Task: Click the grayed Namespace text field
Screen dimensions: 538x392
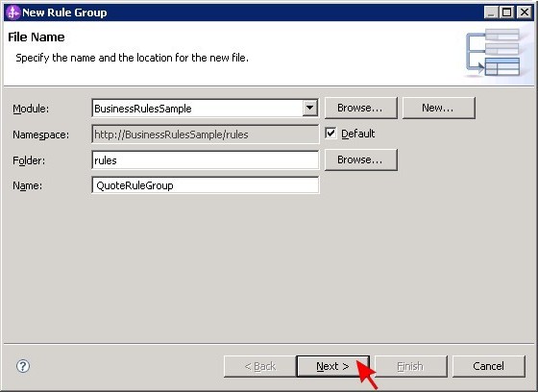Action: 206,135
